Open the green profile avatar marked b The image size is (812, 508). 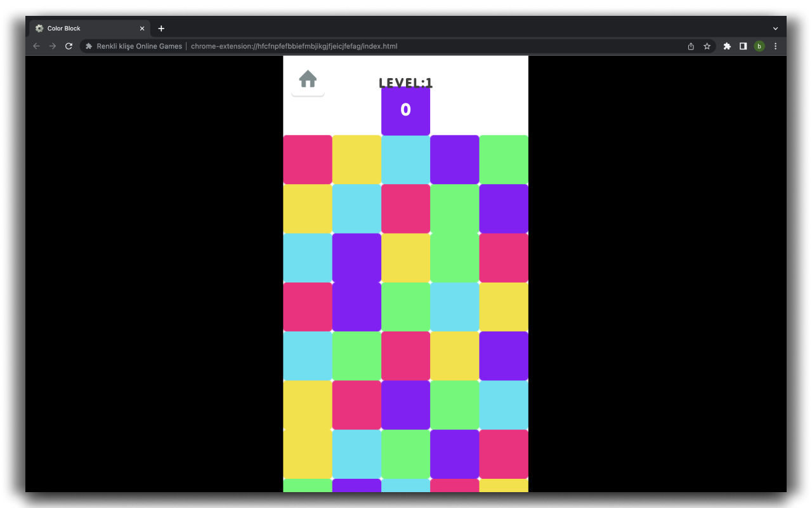point(759,46)
